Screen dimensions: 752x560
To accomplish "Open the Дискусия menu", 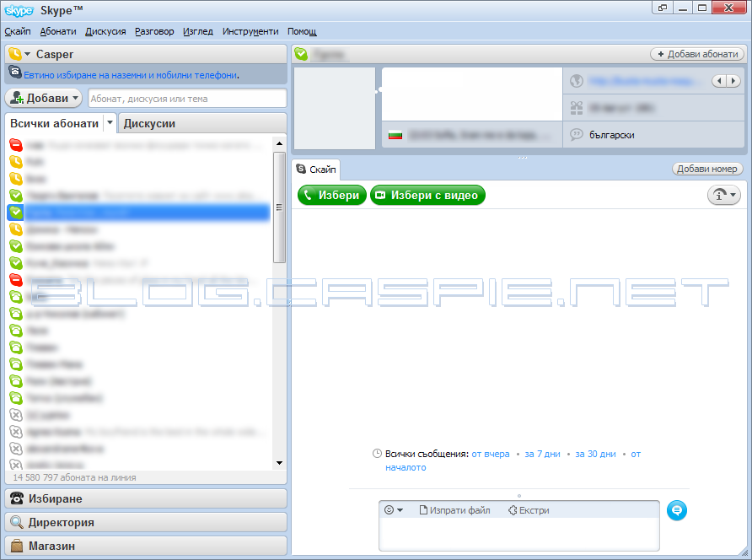I will (105, 31).
